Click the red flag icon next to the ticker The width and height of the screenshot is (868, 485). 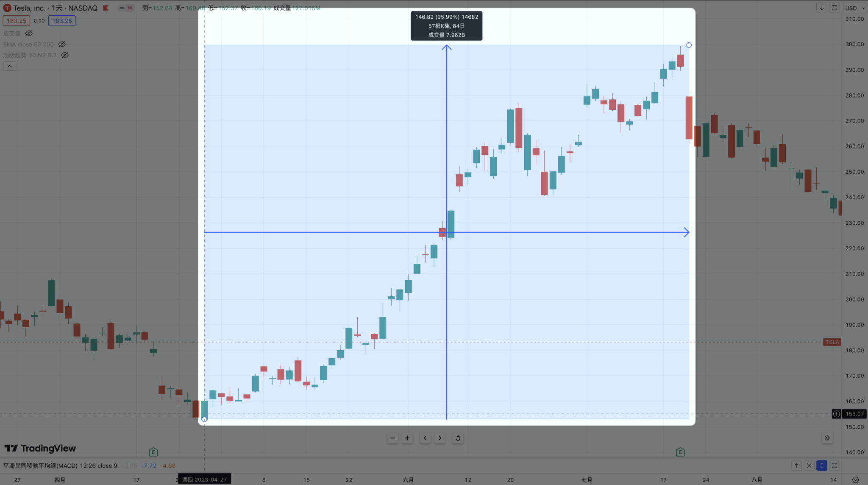pyautogui.click(x=106, y=8)
